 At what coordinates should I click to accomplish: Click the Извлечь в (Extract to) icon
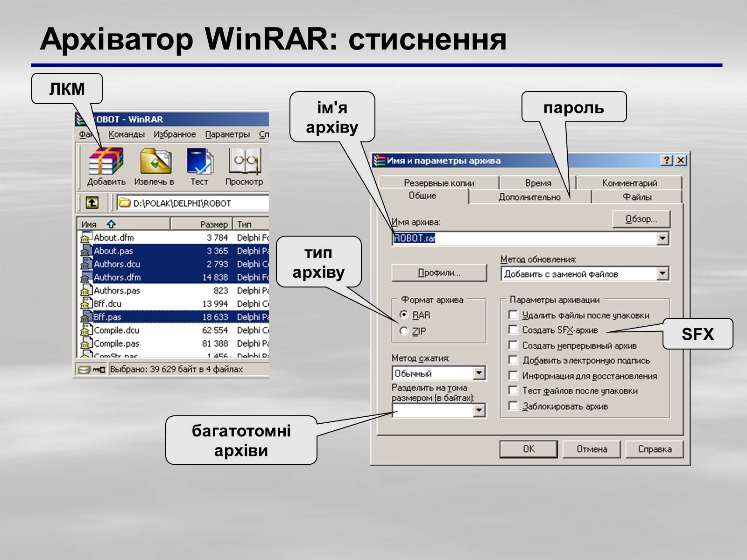coord(155,161)
